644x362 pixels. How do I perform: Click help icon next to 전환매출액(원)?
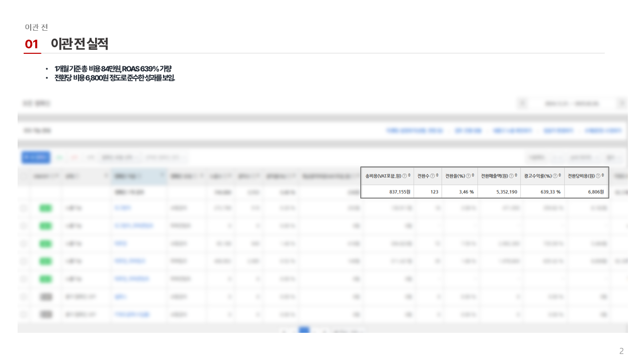pos(511,175)
